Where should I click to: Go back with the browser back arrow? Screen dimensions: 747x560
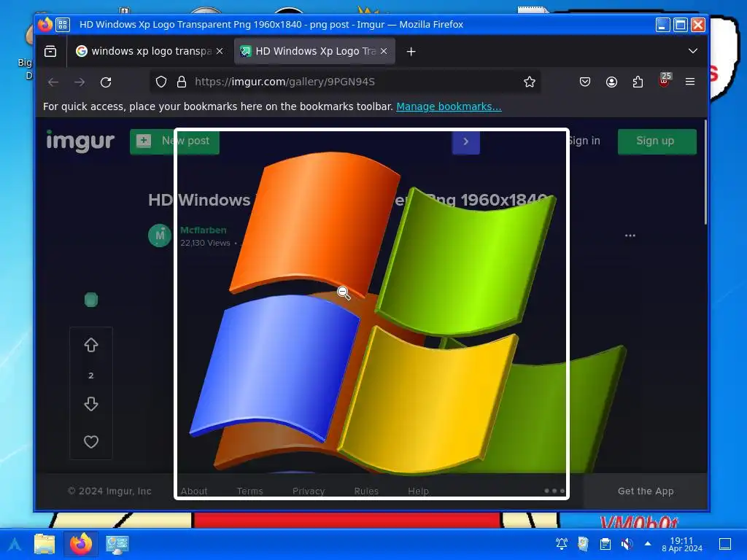[53, 82]
